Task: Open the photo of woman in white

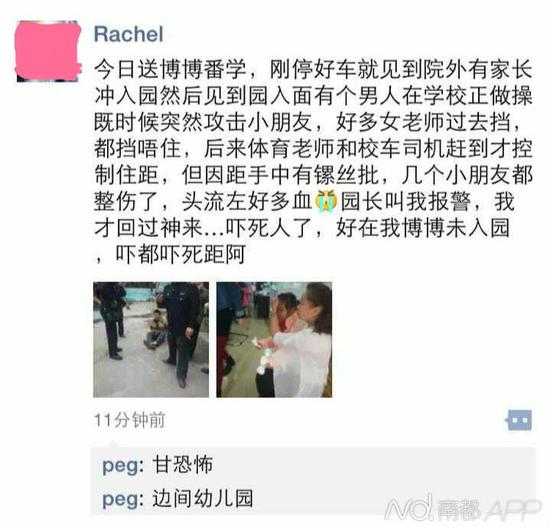Action: 274,340
